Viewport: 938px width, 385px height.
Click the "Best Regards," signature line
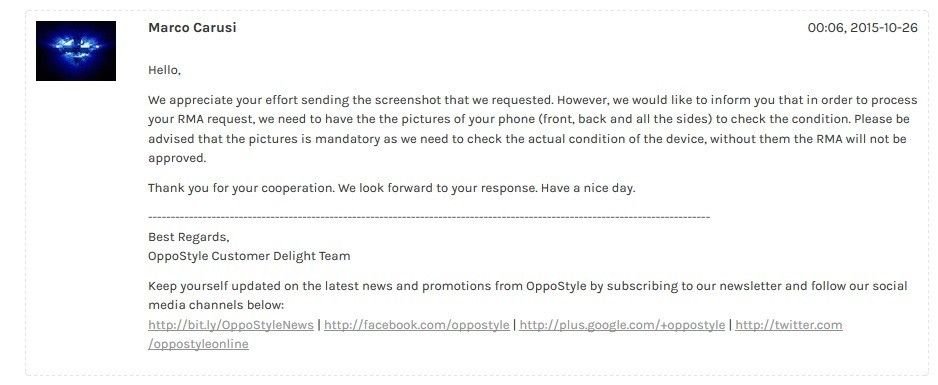[188, 237]
